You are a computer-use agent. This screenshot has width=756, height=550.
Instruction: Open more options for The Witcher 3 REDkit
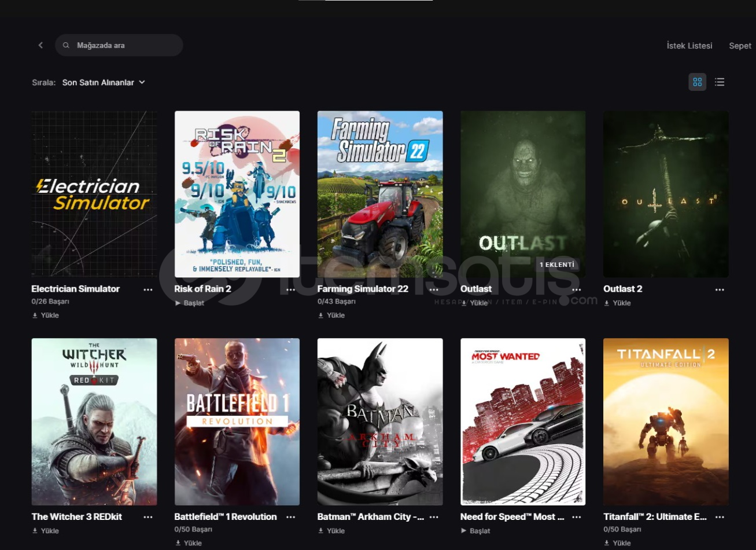pos(148,517)
